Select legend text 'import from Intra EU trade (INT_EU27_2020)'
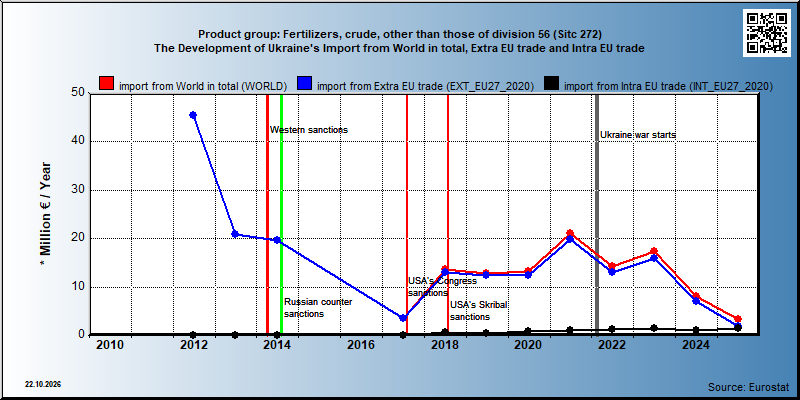The width and height of the screenshot is (800, 400). pyautogui.click(x=668, y=86)
